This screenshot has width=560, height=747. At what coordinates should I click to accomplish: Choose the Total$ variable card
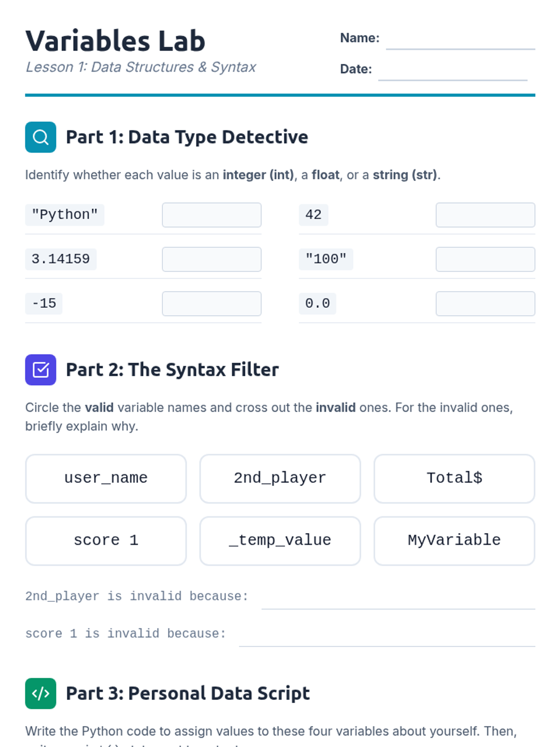point(454,479)
